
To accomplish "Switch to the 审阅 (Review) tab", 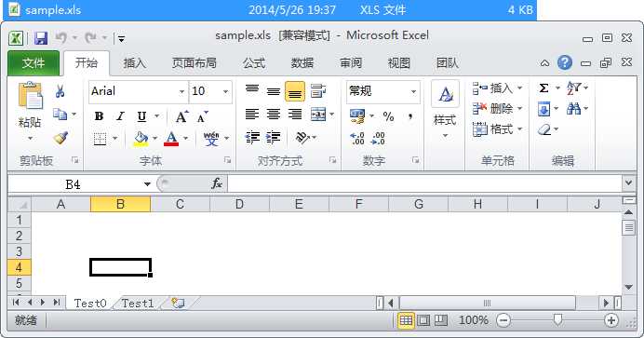I will (x=351, y=62).
